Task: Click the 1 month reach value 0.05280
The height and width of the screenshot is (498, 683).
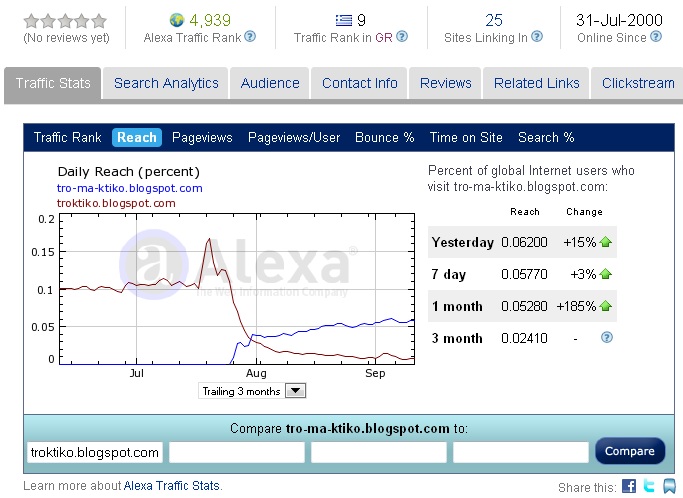Action: 524,306
